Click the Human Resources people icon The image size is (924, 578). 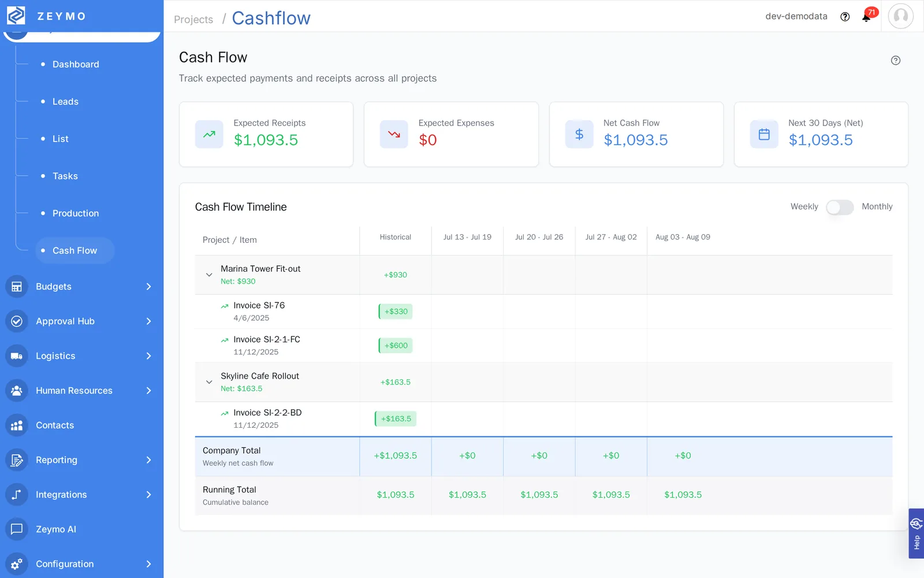pos(17,391)
